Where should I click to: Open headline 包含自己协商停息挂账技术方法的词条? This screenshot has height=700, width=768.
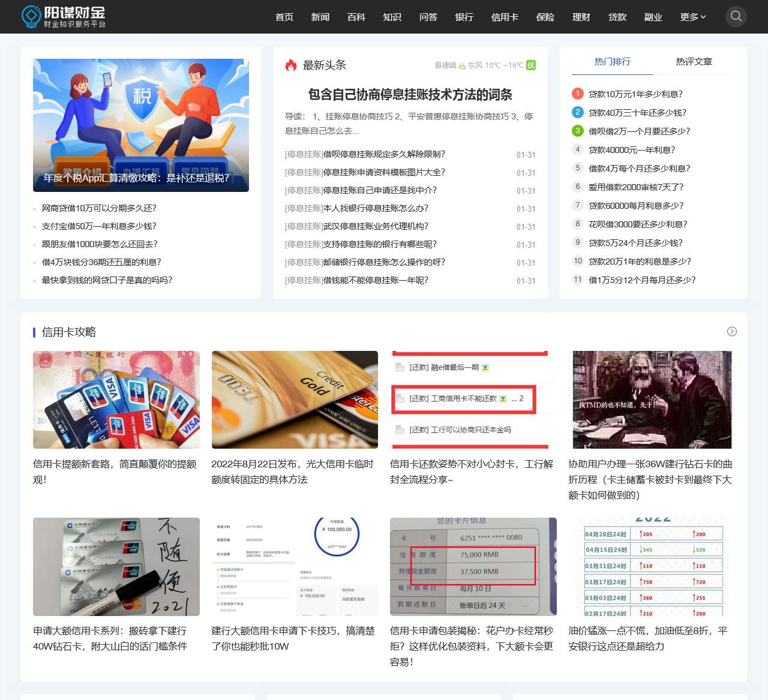(x=410, y=95)
